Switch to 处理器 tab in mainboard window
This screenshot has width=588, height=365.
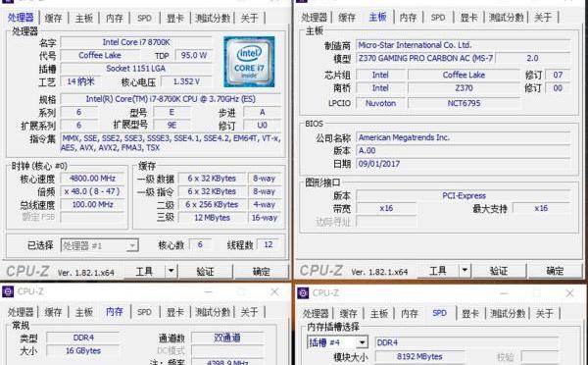(x=315, y=17)
